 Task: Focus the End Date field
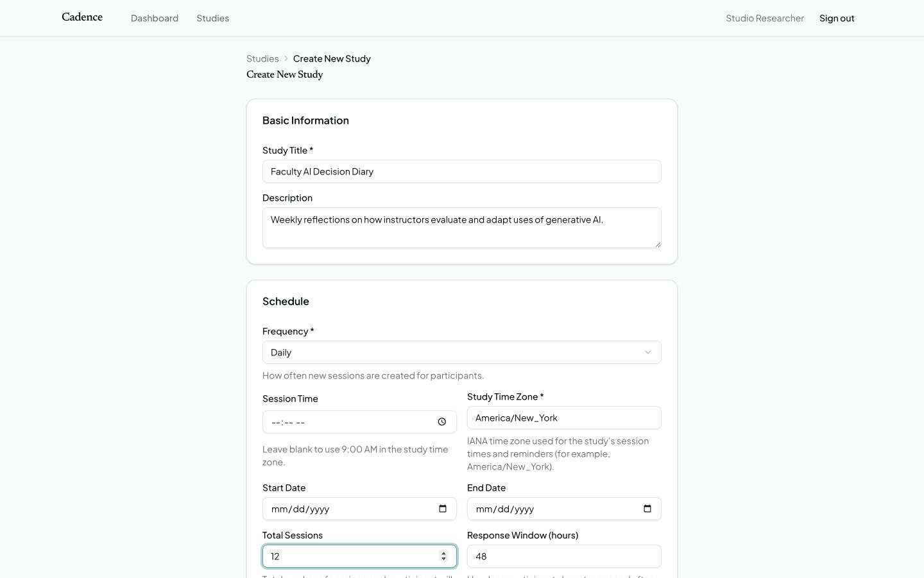564,509
